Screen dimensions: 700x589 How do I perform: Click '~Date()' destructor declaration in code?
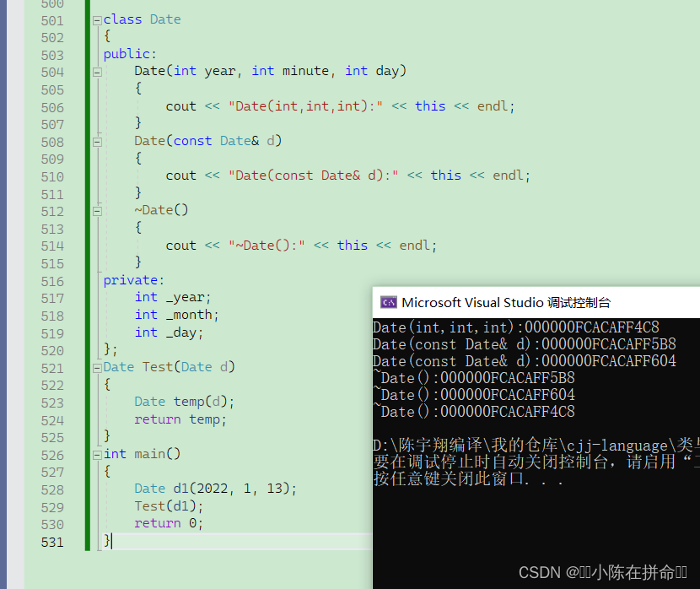(162, 210)
